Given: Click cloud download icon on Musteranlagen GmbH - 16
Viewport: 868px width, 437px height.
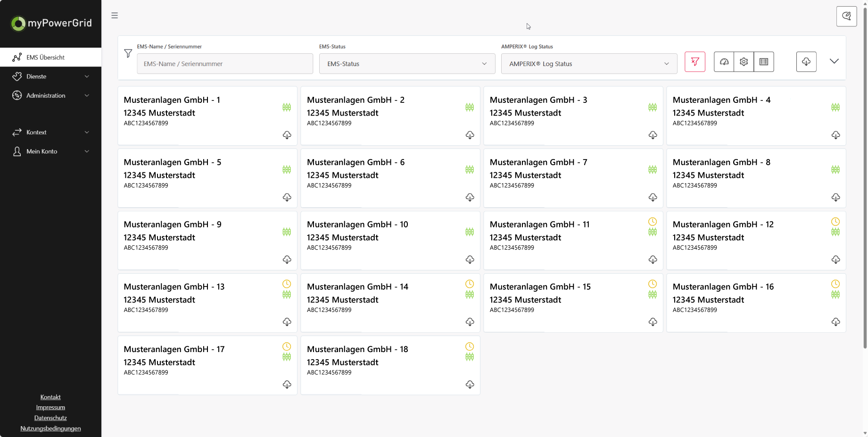Looking at the screenshot, I should pos(835,322).
